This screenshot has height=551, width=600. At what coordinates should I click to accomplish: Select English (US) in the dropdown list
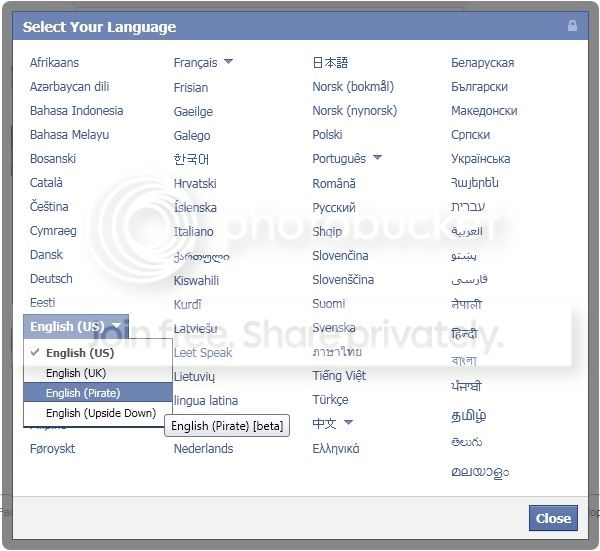[98, 353]
